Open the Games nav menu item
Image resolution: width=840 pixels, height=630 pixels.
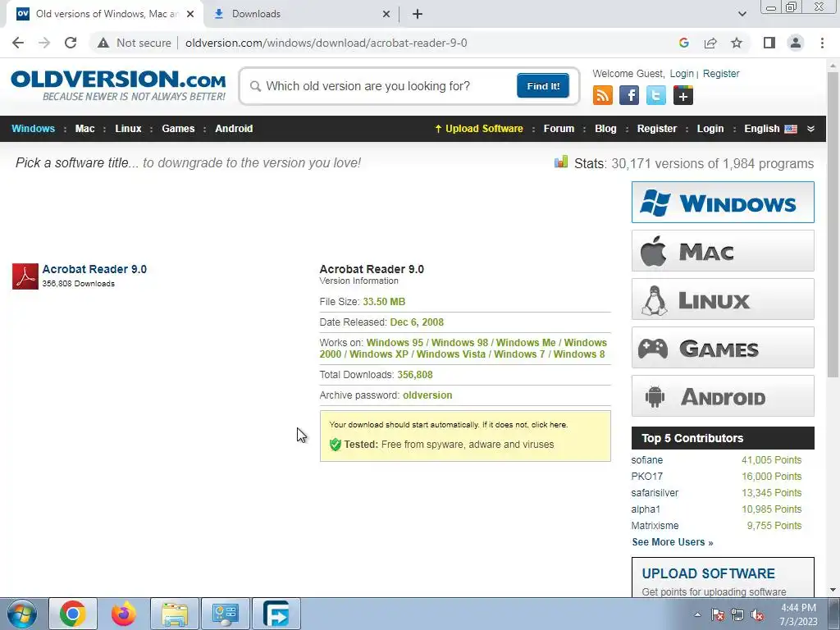click(178, 129)
